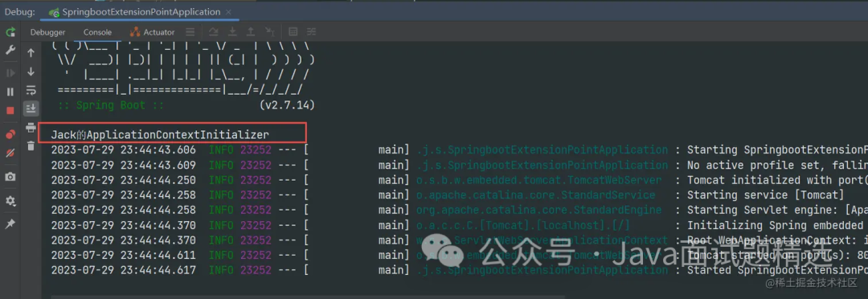Screen dimensions: 868x299
Task: Open Modify Run Configuration wrench icon
Action: click(x=10, y=50)
